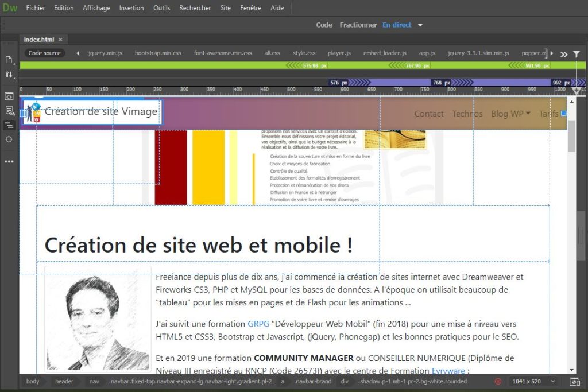Expand the En direct view options arrow
Screen dimensions: 588x392
[x=420, y=25]
